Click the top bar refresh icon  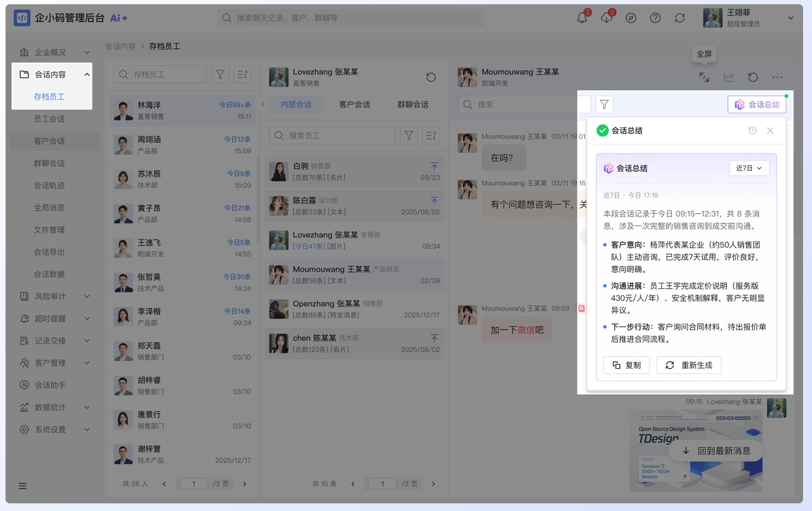pyautogui.click(x=680, y=18)
